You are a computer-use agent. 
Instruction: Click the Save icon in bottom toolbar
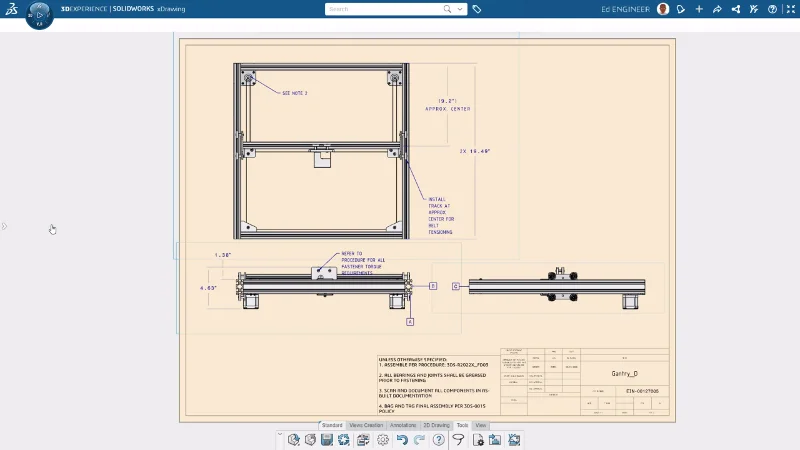327,440
